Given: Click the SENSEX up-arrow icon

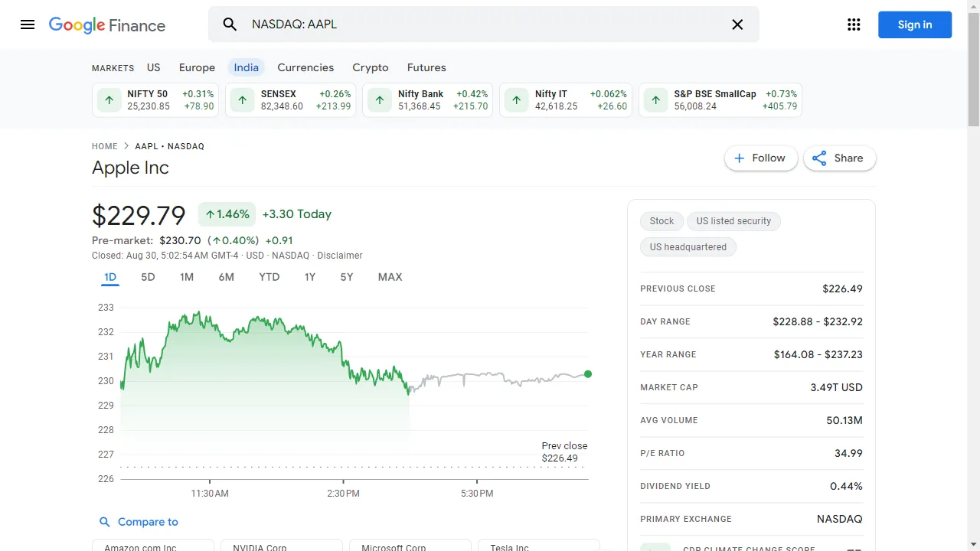Looking at the screenshot, I should (243, 100).
